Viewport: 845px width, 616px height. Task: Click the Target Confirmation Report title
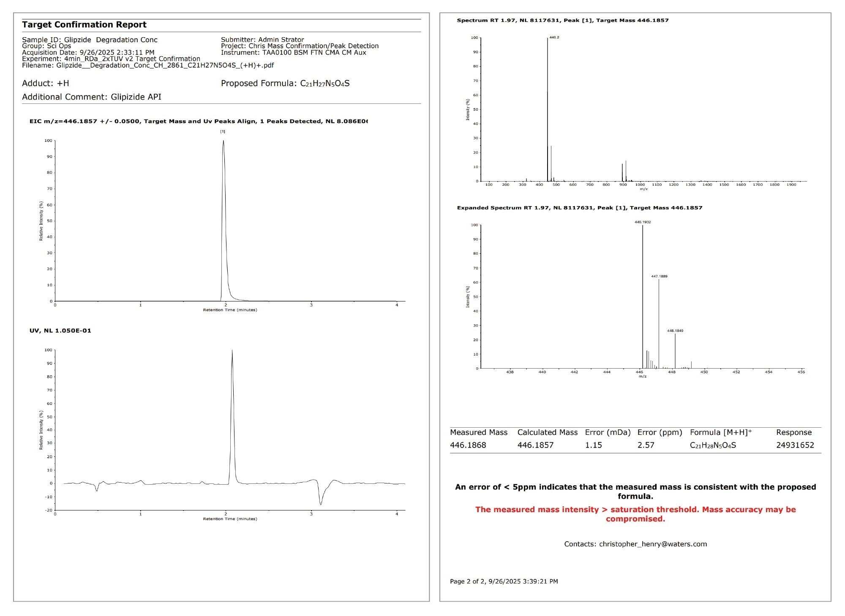[84, 24]
